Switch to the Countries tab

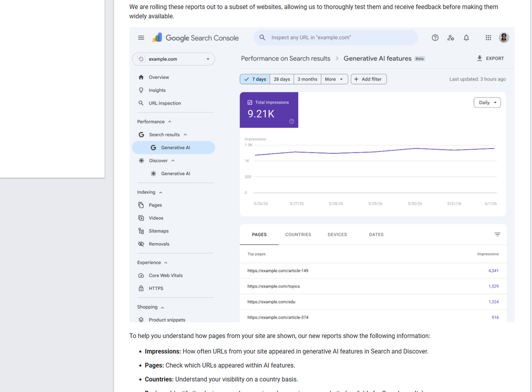(x=298, y=234)
